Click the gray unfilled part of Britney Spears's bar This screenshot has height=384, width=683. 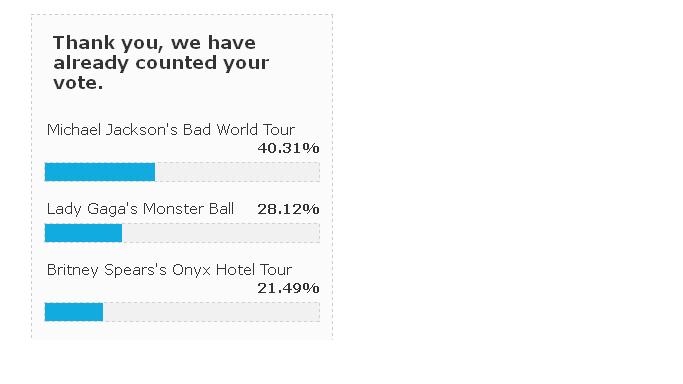tap(211, 312)
